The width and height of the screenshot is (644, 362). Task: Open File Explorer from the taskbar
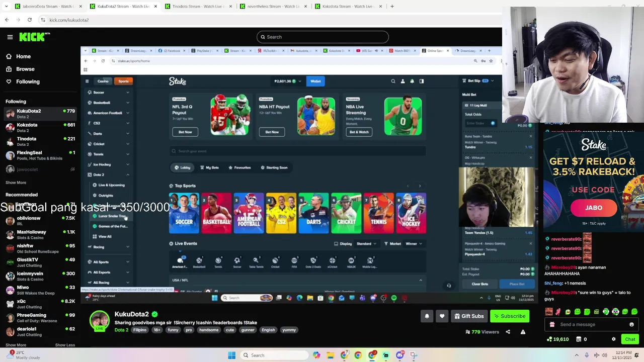[x=330, y=355]
